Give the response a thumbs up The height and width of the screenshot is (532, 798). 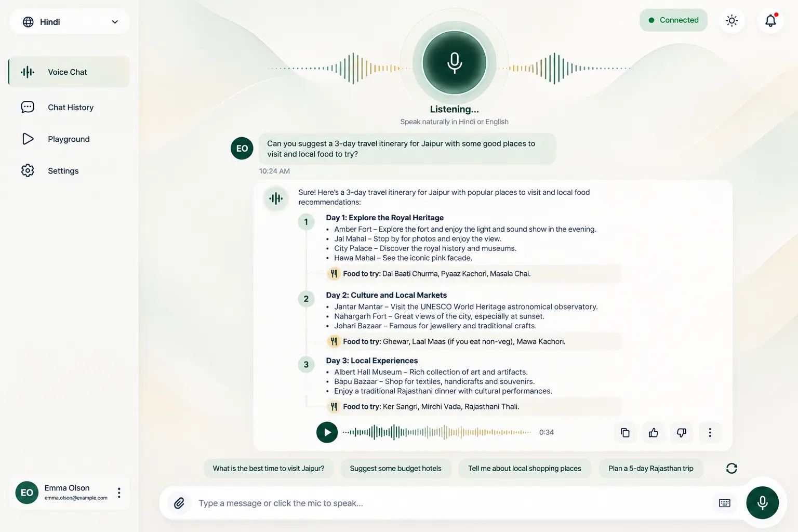tap(653, 432)
